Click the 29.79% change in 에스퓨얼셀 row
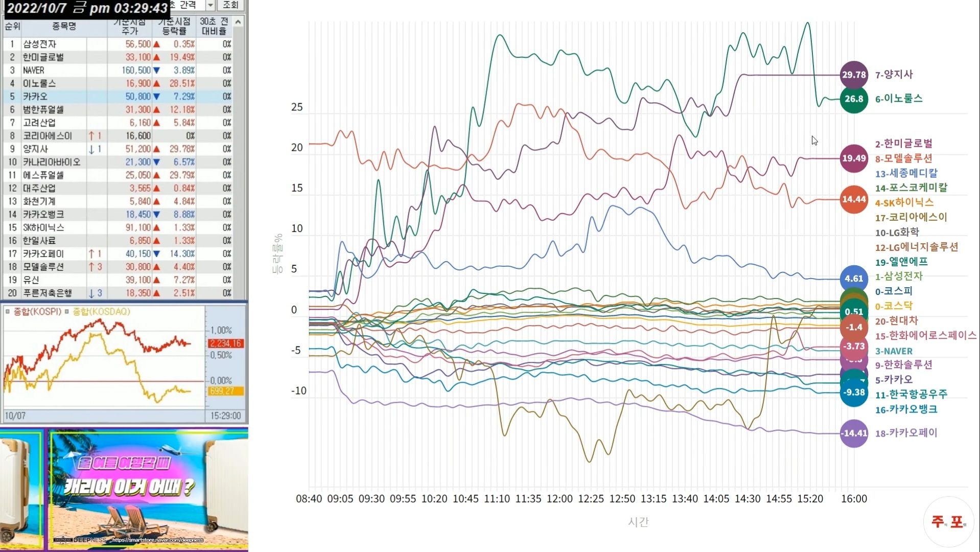 point(182,175)
